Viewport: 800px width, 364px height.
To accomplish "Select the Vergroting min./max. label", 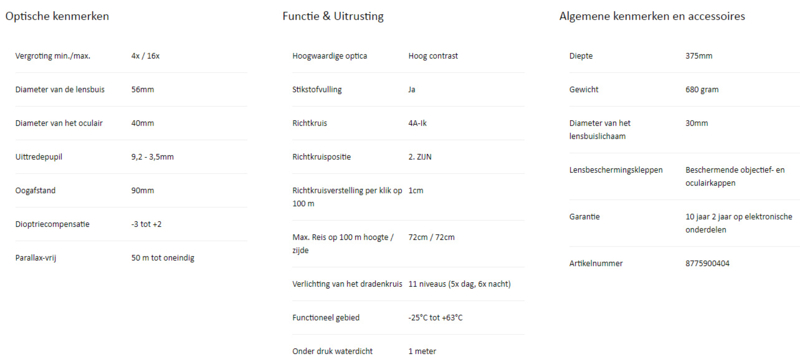I will [x=53, y=56].
